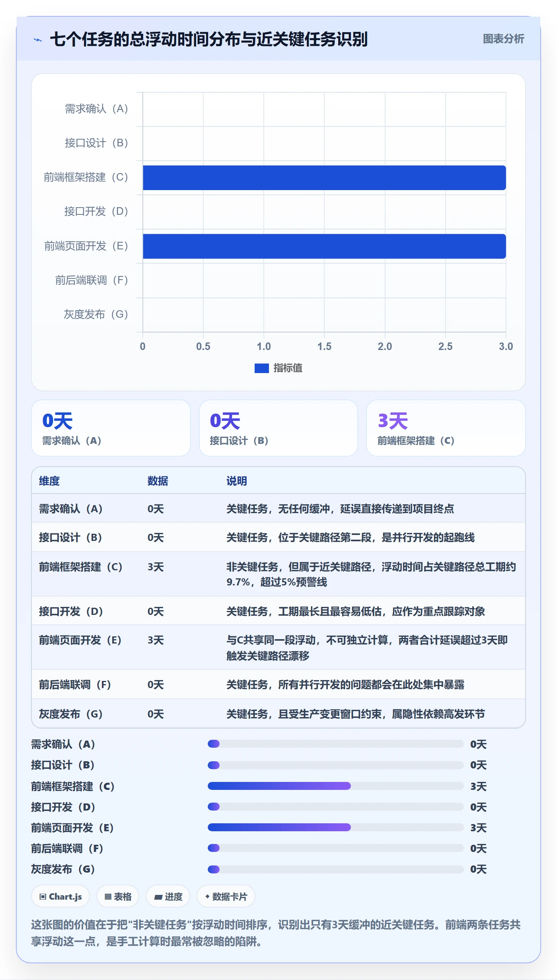This screenshot has width=557, height=980.
Task: Click the lightning icon beside the title
Action: pyautogui.click(x=37, y=39)
